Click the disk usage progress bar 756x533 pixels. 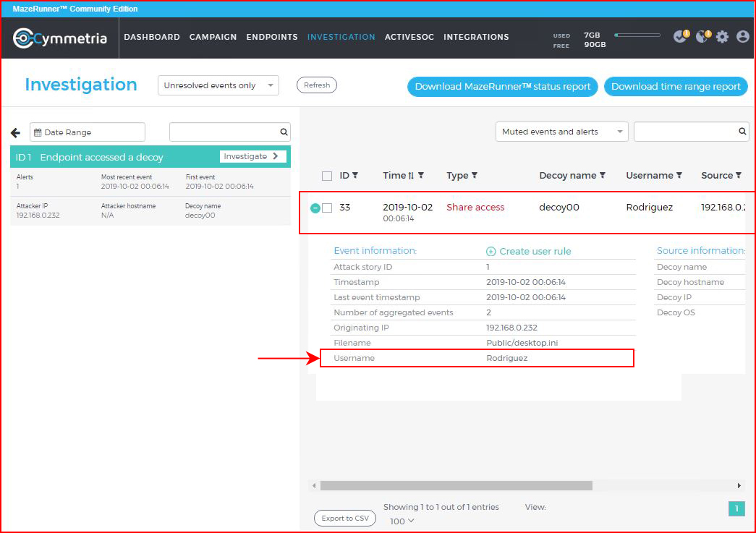point(637,35)
